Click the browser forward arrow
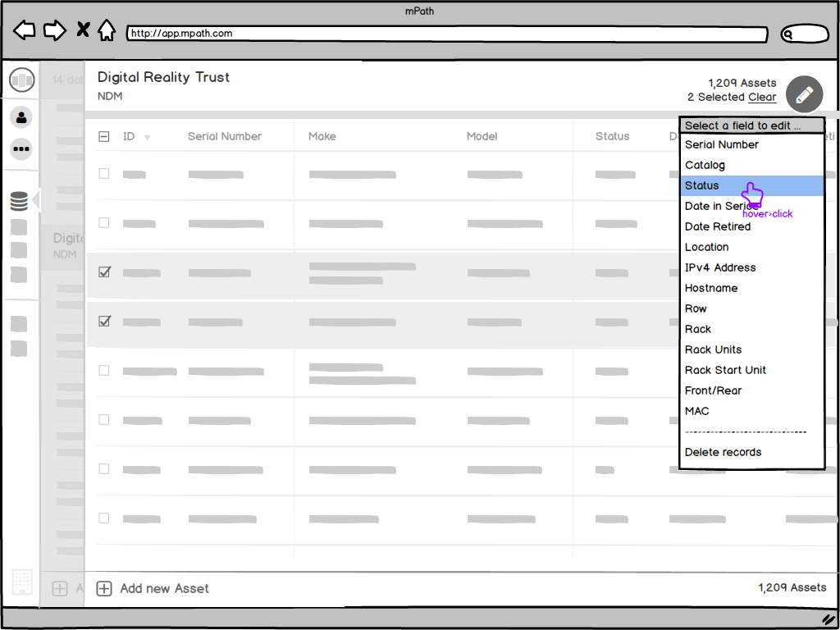This screenshot has height=630, width=840. pyautogui.click(x=54, y=30)
